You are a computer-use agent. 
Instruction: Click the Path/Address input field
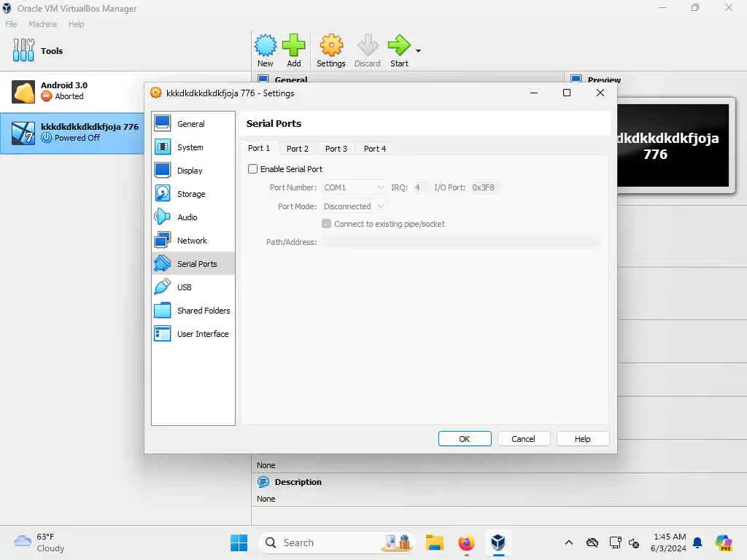point(460,242)
